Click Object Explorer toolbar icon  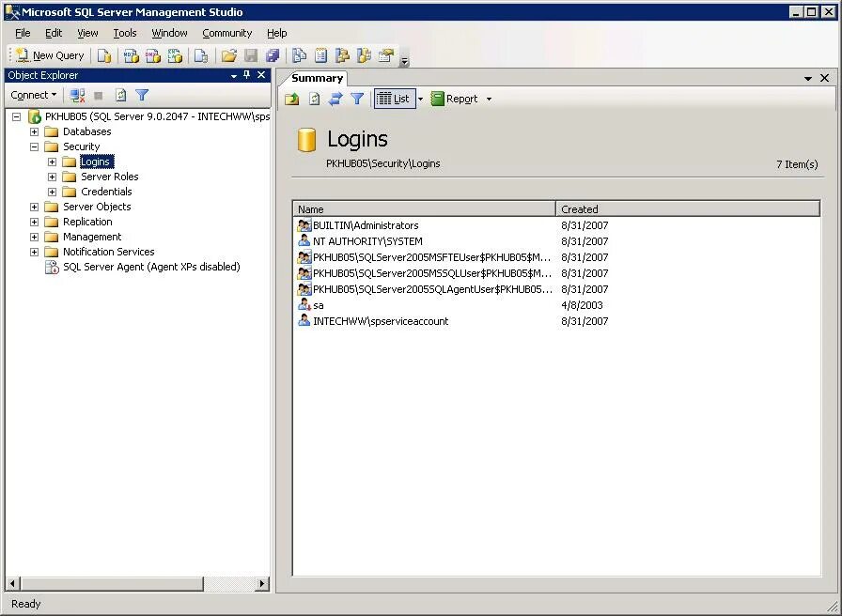342,55
